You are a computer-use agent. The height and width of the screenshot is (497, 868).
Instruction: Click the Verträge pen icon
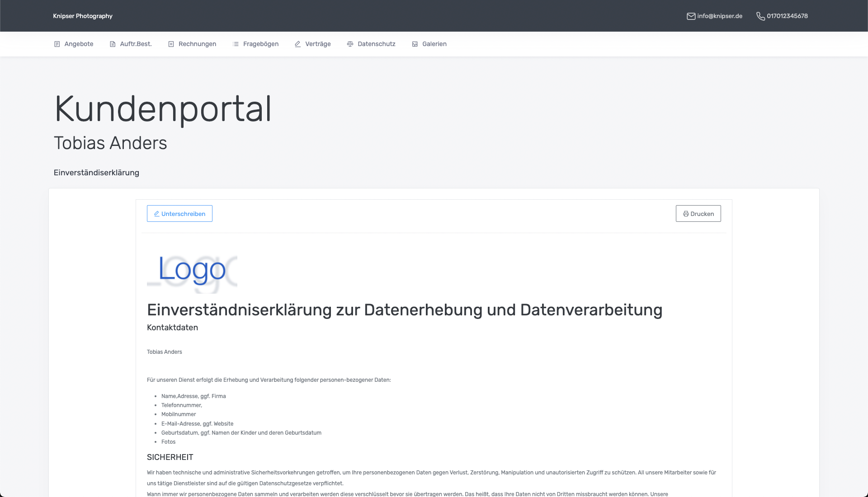[297, 44]
